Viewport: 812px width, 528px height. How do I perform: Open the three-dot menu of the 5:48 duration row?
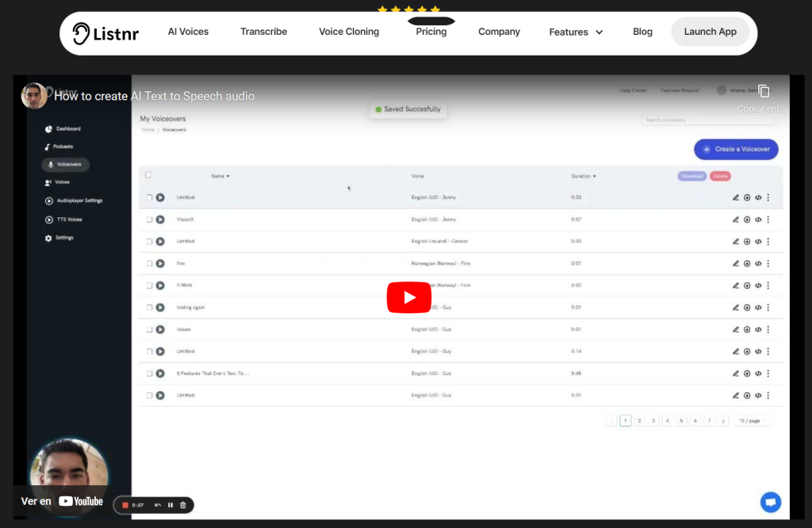click(768, 373)
